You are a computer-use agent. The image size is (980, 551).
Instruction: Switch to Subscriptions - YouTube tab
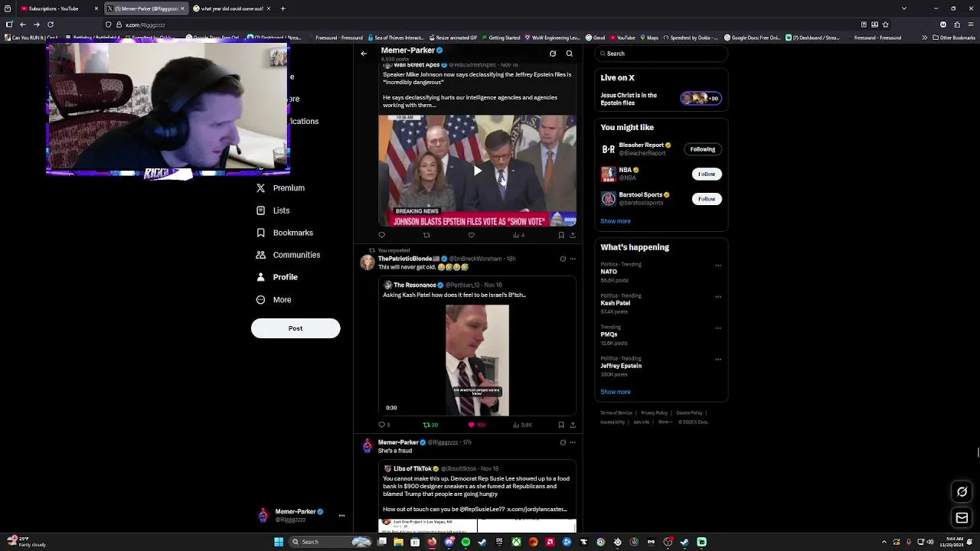click(60, 8)
